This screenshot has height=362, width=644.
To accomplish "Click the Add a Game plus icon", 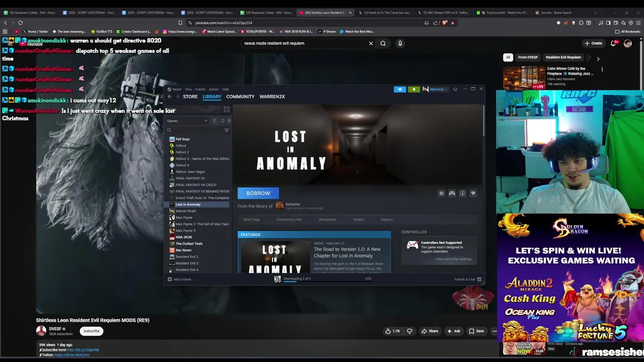I will pyautogui.click(x=170, y=279).
